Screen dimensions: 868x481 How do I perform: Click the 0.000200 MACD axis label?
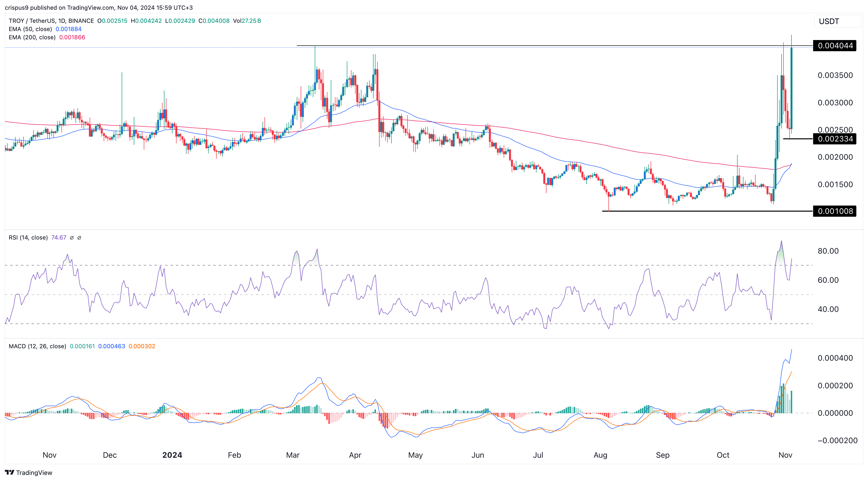click(x=835, y=385)
